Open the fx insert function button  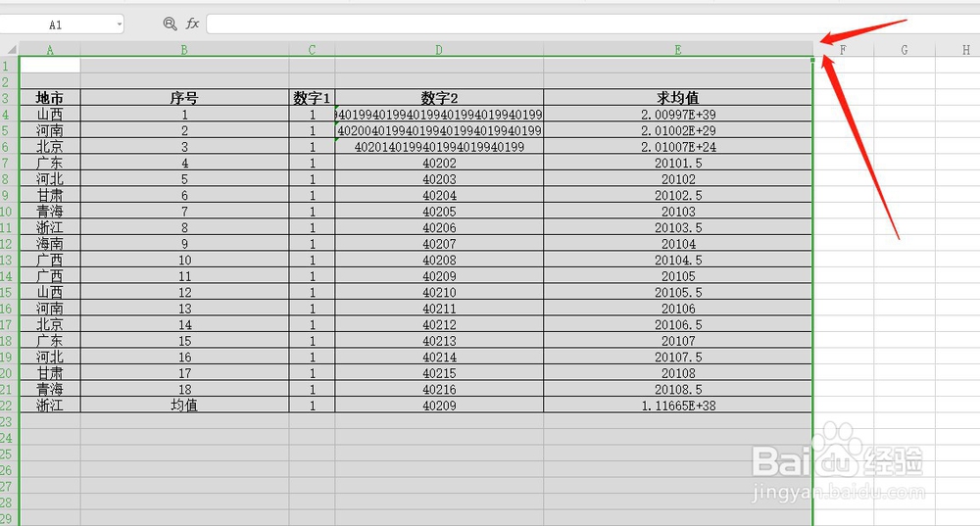(192, 24)
